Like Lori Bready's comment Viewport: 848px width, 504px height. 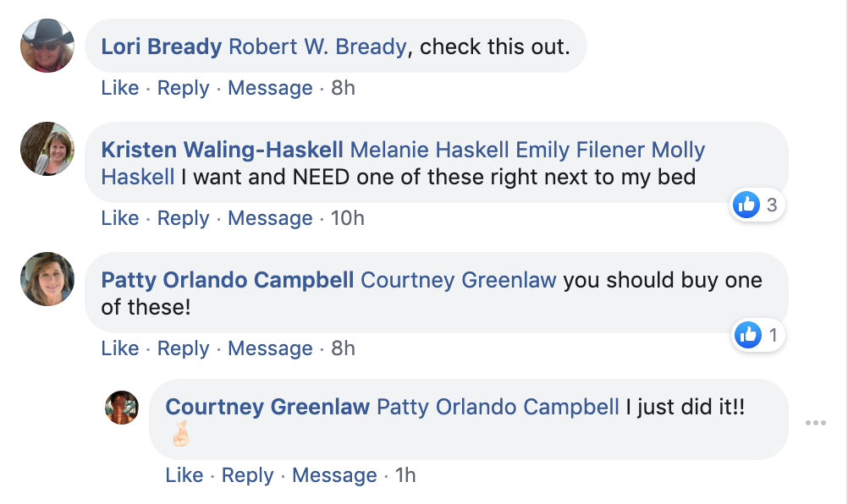pyautogui.click(x=120, y=87)
